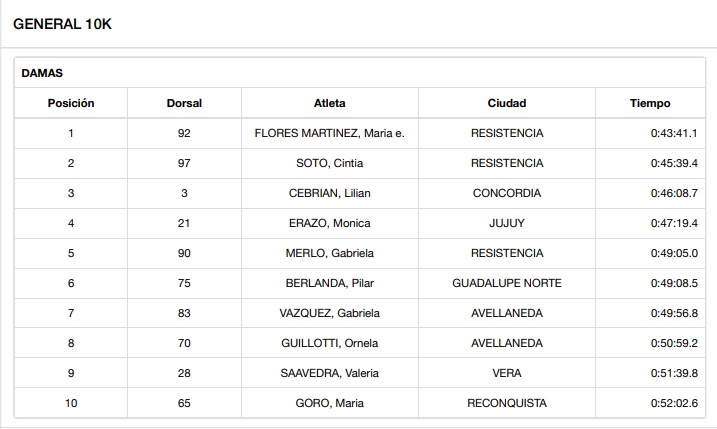Click the Tiempo column header
The width and height of the screenshot is (717, 429).
coord(649,103)
